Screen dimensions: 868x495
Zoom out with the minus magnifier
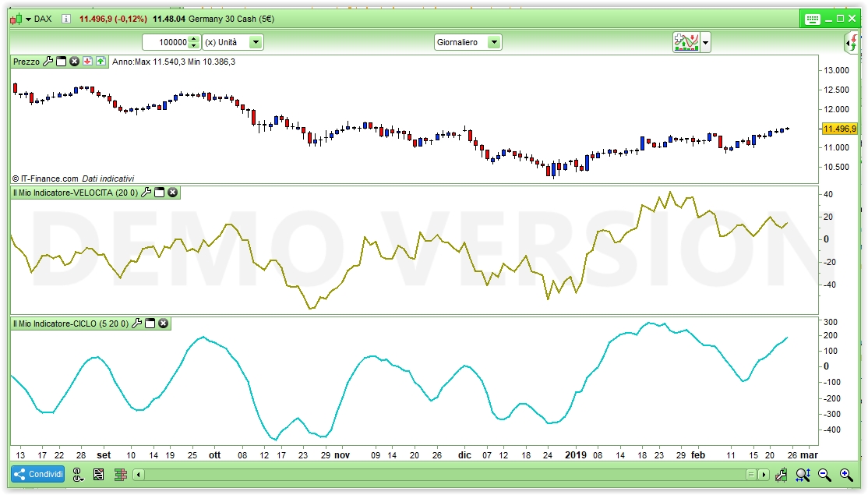[825, 475]
